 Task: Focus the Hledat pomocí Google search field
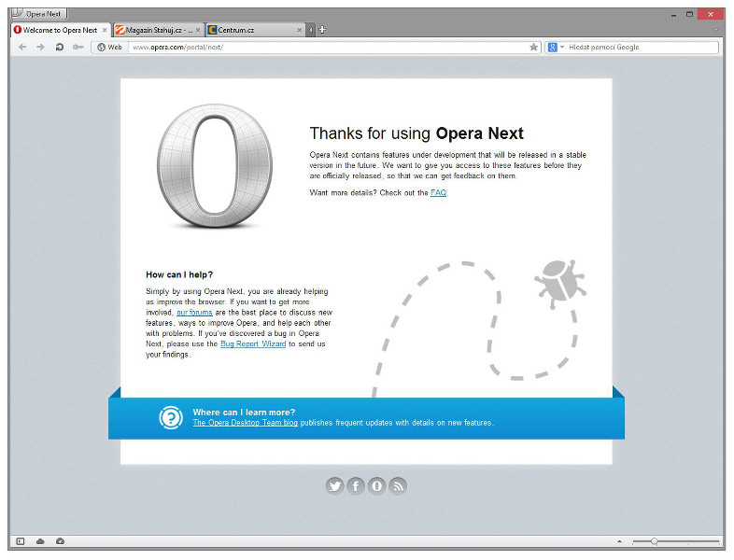(642, 48)
